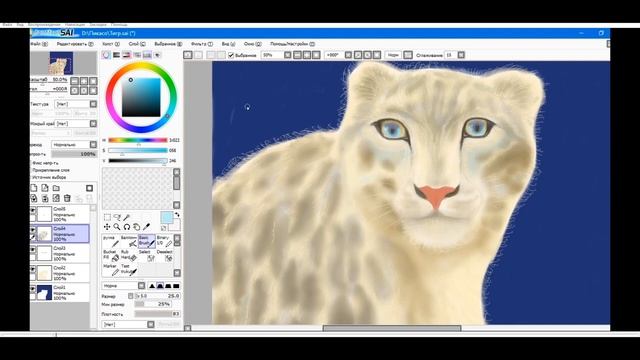Show the color mixer panel icon
This screenshot has width=640, height=360.
[x=137, y=55]
